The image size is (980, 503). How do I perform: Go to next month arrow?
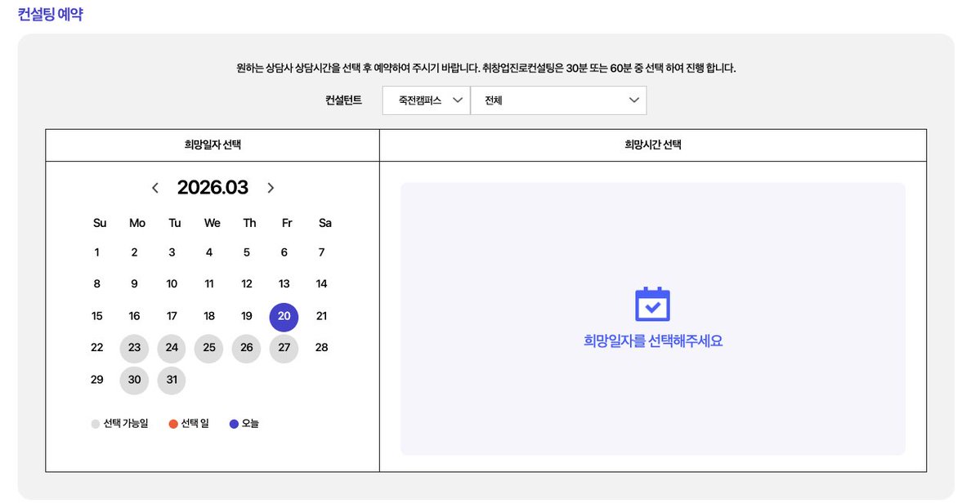coord(271,188)
